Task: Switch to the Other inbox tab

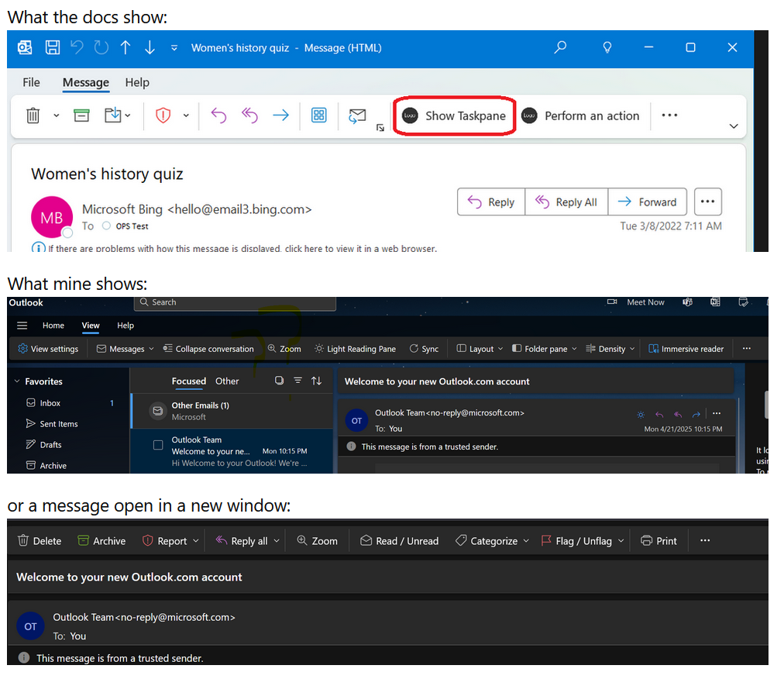Action: coord(227,381)
